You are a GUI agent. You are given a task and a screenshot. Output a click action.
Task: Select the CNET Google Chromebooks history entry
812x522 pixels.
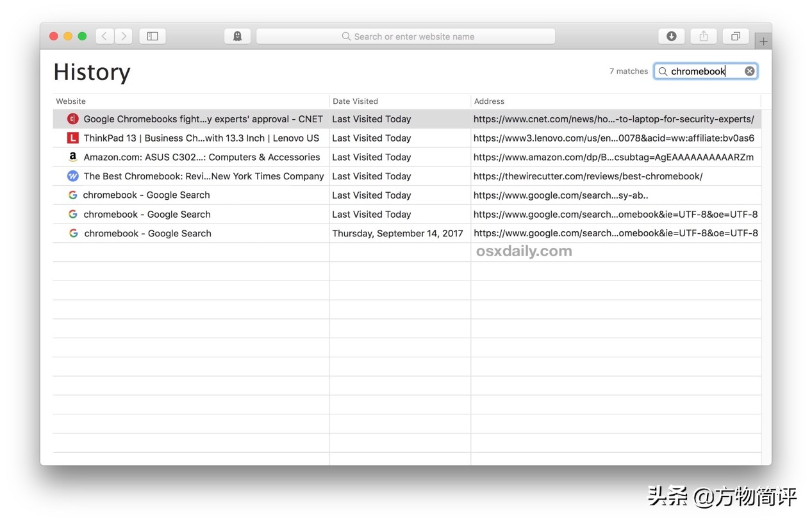[203, 119]
